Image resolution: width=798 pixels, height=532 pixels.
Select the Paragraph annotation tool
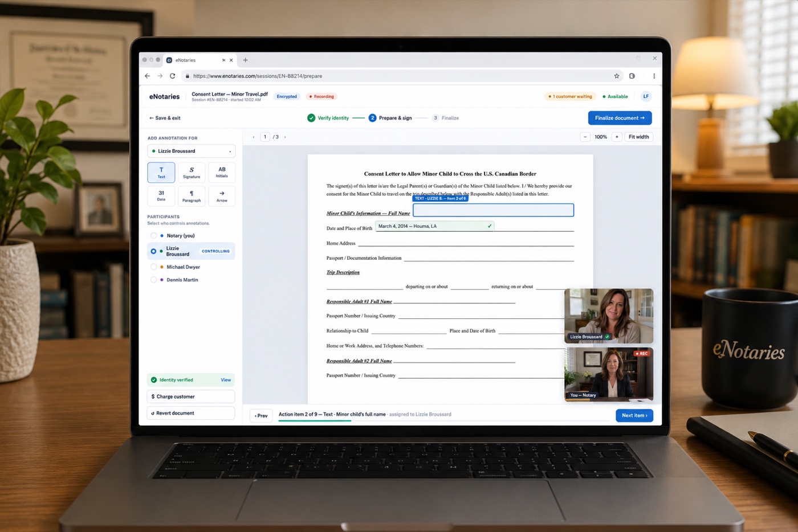(x=192, y=196)
